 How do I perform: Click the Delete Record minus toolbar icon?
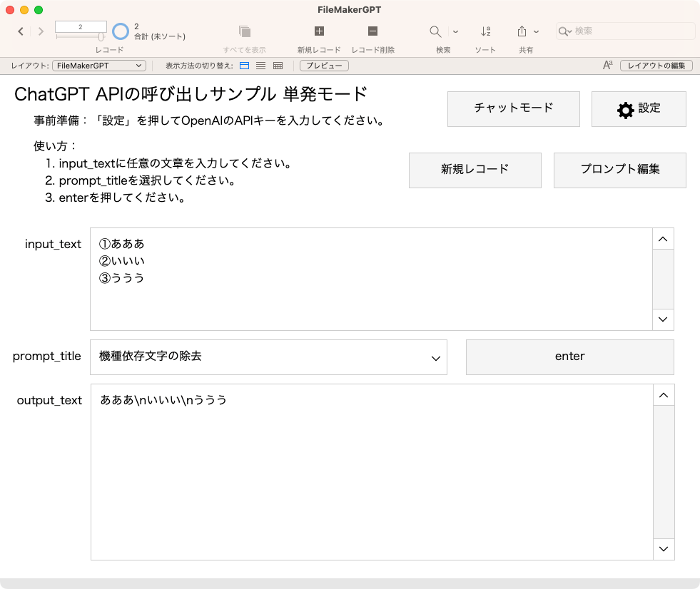372,31
